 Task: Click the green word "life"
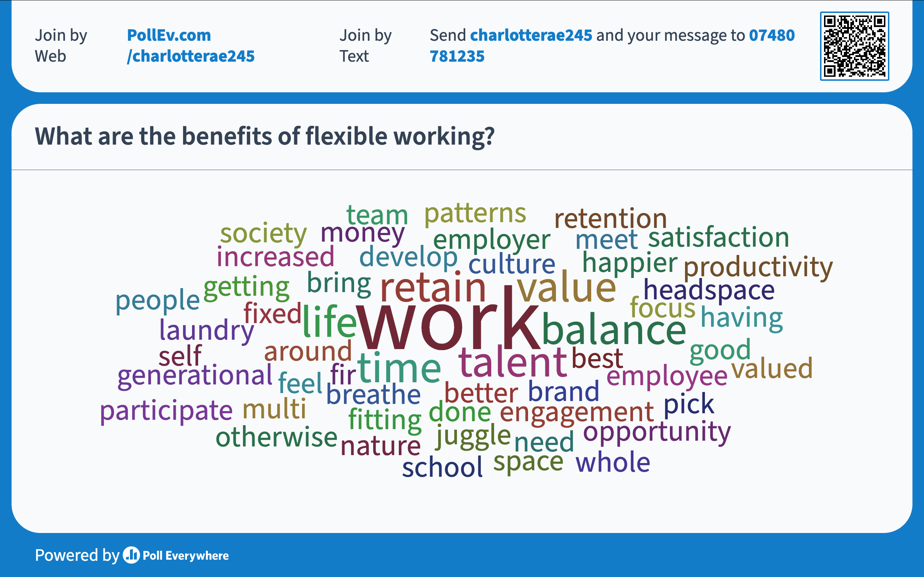coord(329,321)
